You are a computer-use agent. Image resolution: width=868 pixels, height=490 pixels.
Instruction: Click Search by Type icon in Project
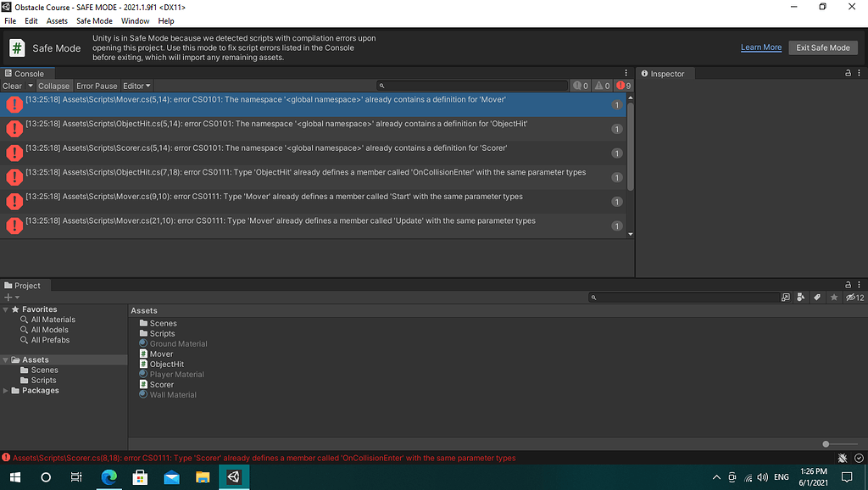coord(800,298)
